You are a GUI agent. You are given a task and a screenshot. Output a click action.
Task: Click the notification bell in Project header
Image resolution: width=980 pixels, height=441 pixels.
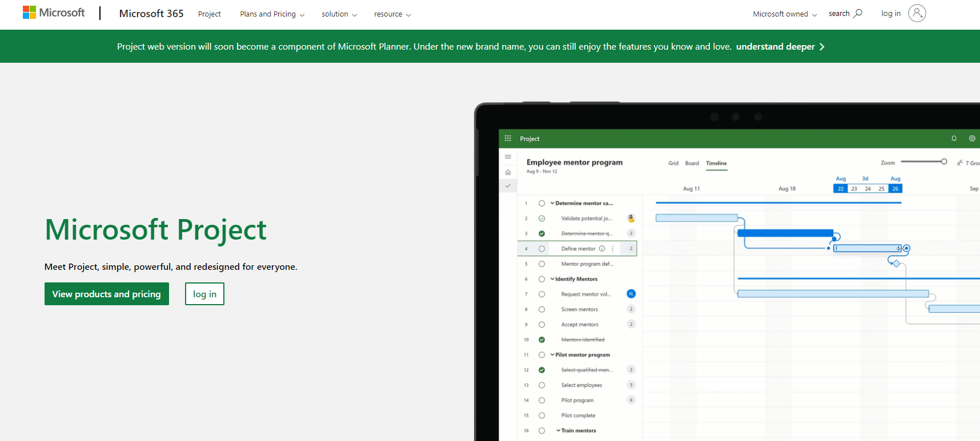click(954, 139)
